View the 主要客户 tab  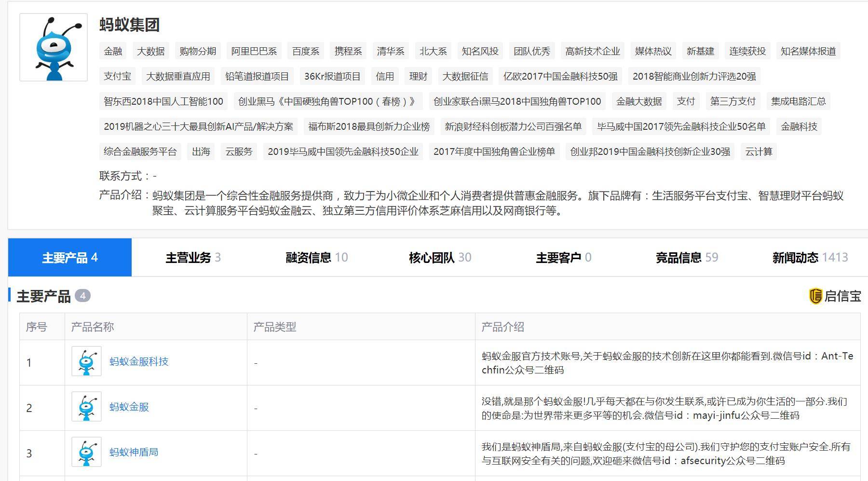[563, 258]
